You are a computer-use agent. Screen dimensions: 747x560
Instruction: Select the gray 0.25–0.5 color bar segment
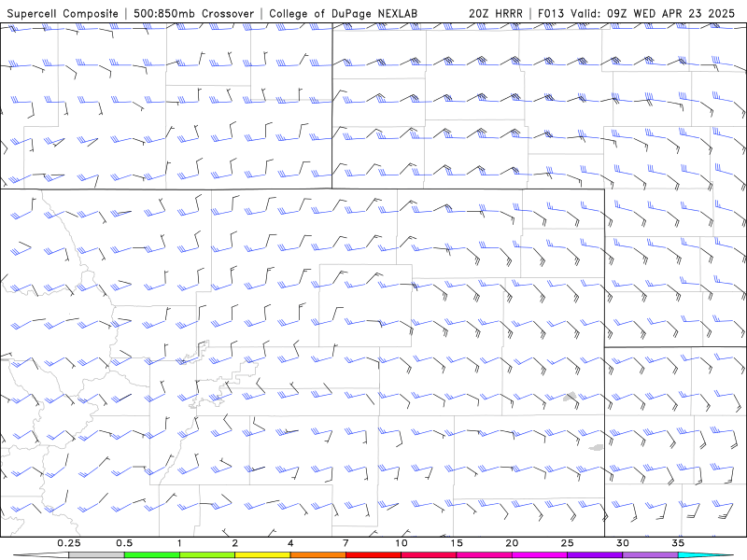click(97, 555)
